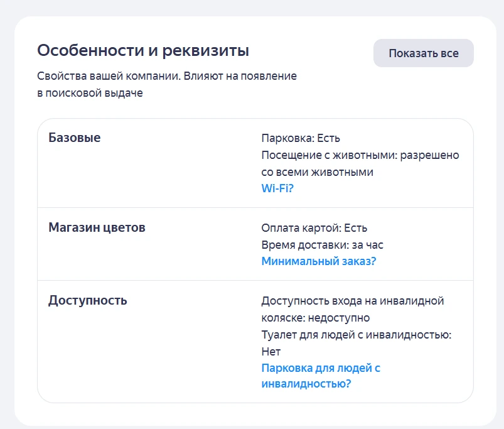Click "Доступность входа на инвалидной коляске" text
The image size is (504, 429).
tap(352, 309)
